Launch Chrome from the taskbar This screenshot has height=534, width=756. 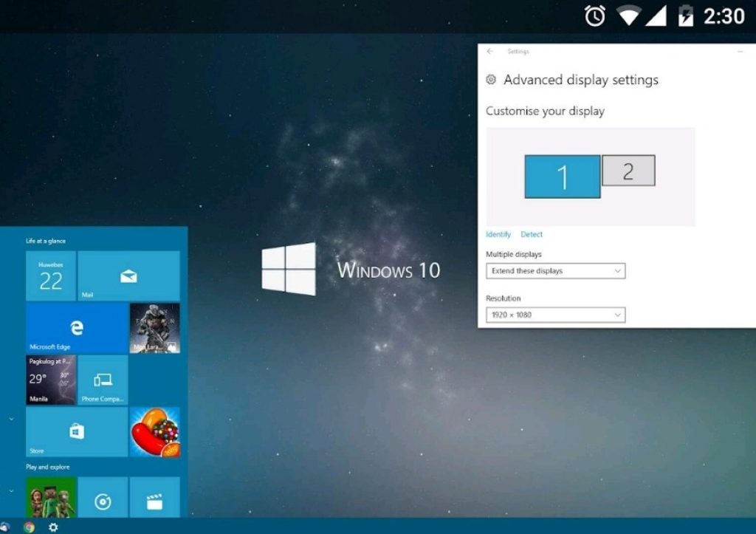point(29,527)
